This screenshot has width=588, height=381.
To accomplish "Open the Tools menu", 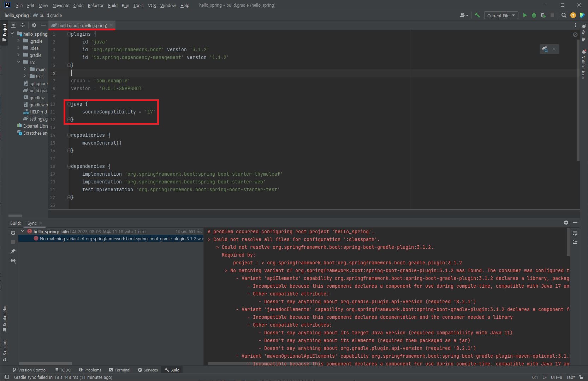I will (138, 5).
